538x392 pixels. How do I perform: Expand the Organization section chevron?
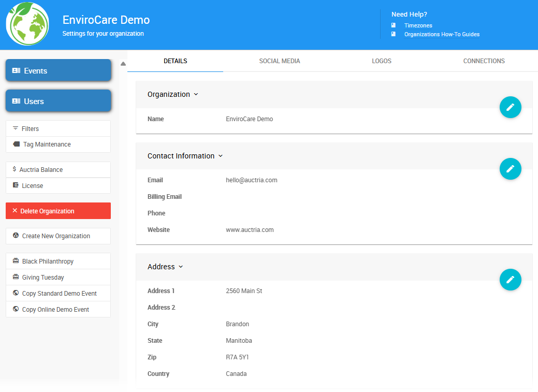click(196, 94)
